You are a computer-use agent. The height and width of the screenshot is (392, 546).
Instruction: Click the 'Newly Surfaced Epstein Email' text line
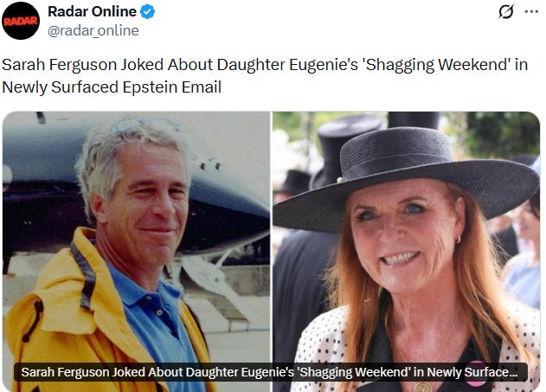point(112,87)
